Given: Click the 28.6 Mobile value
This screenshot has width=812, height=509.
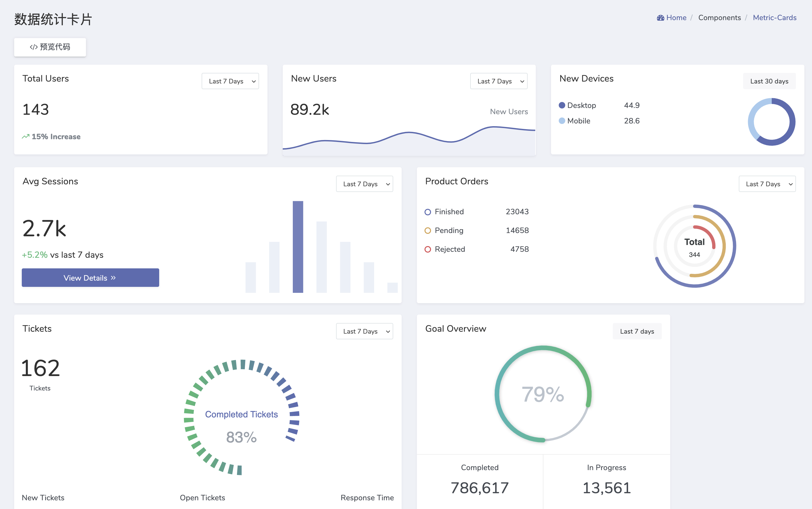Looking at the screenshot, I should tap(631, 121).
